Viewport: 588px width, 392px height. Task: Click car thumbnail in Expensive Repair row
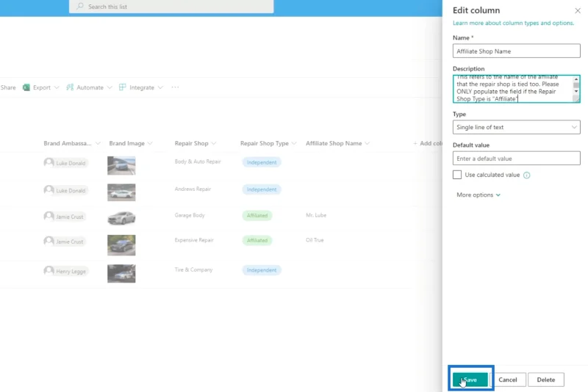[121, 245]
